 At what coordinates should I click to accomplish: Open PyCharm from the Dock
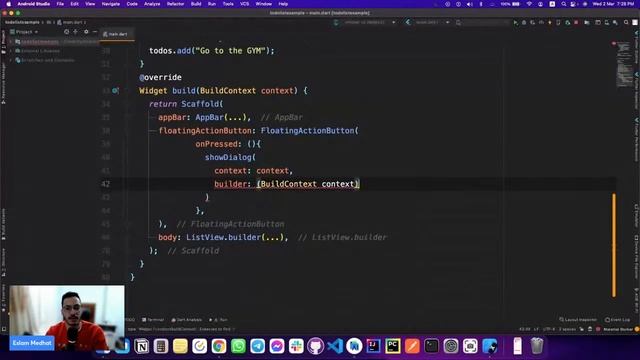[393, 347]
